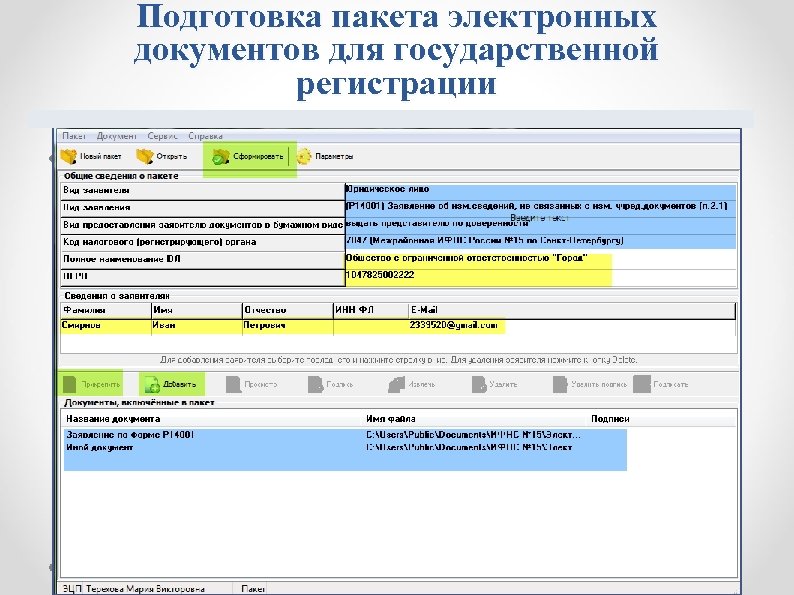Open the Пакет menu
The image size is (794, 595).
[74, 136]
